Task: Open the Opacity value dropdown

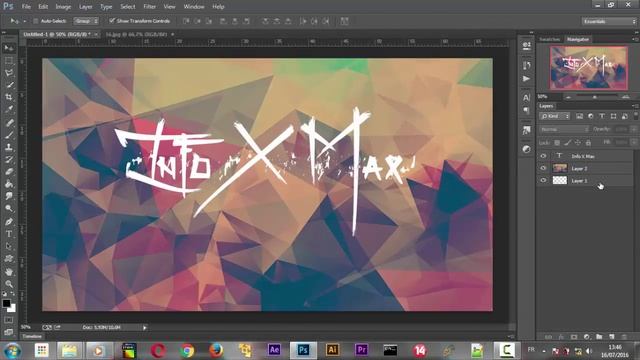Action: [x=633, y=129]
